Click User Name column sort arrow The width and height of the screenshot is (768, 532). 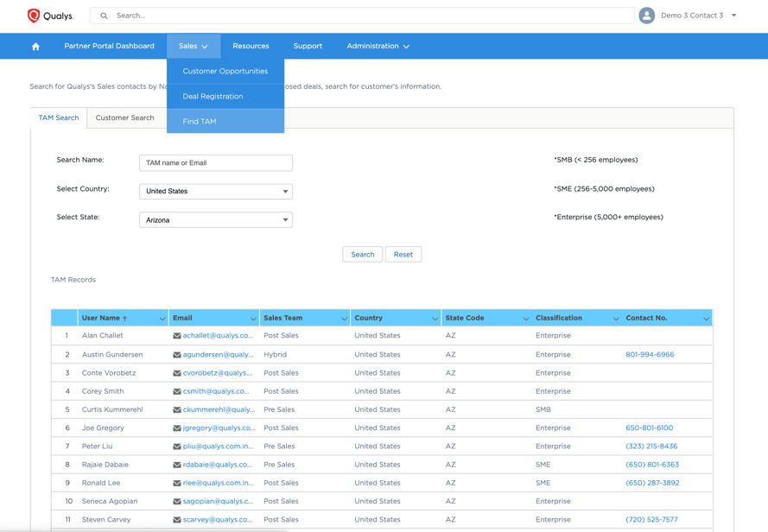tap(124, 319)
